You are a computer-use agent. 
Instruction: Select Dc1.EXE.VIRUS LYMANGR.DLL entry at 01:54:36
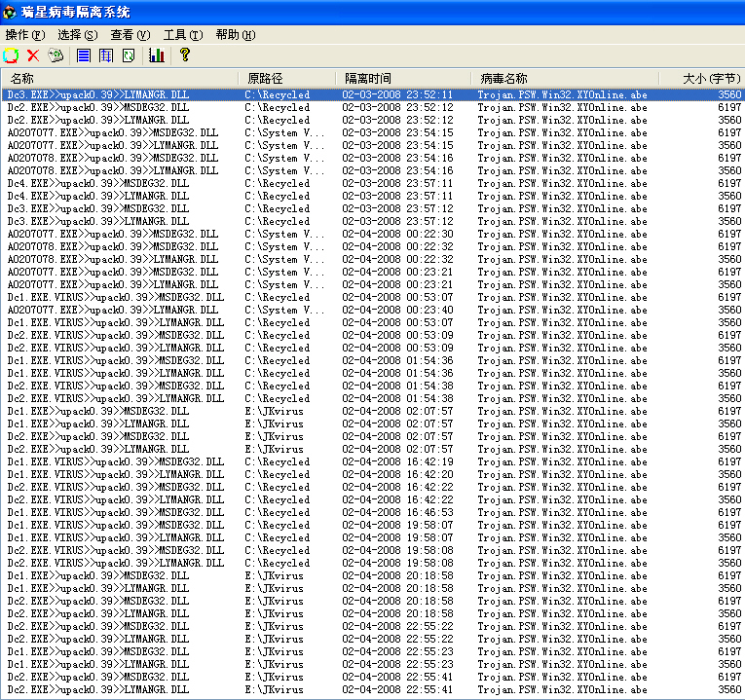coord(116,373)
